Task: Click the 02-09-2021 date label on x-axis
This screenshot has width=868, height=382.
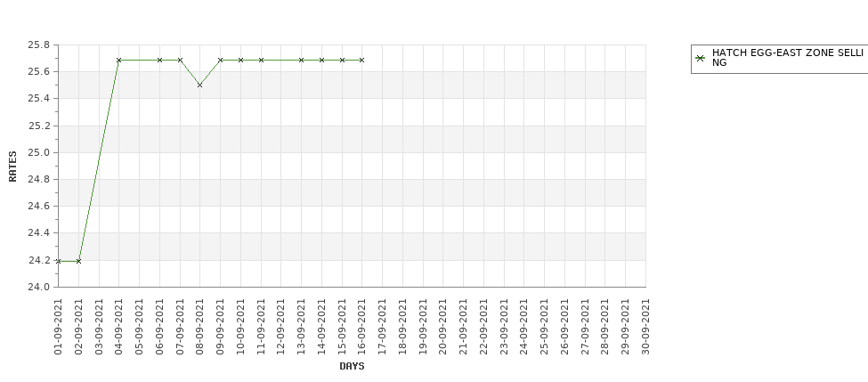Action: tap(78, 327)
